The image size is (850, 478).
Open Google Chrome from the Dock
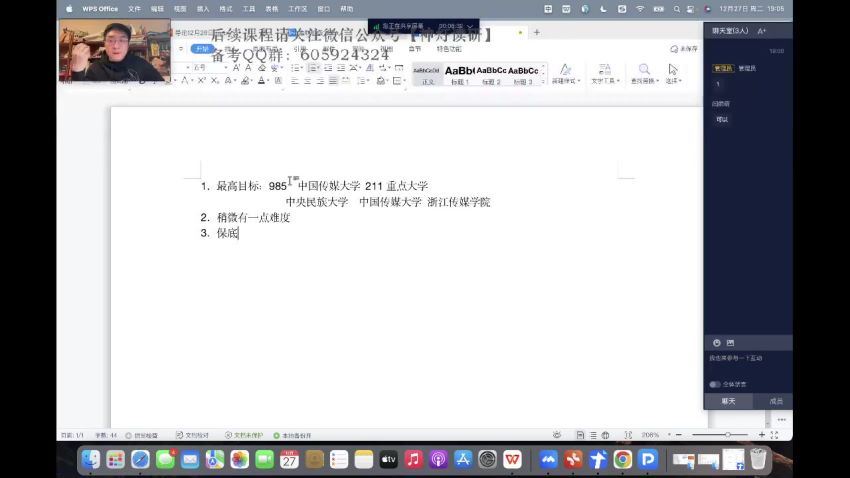(623, 460)
